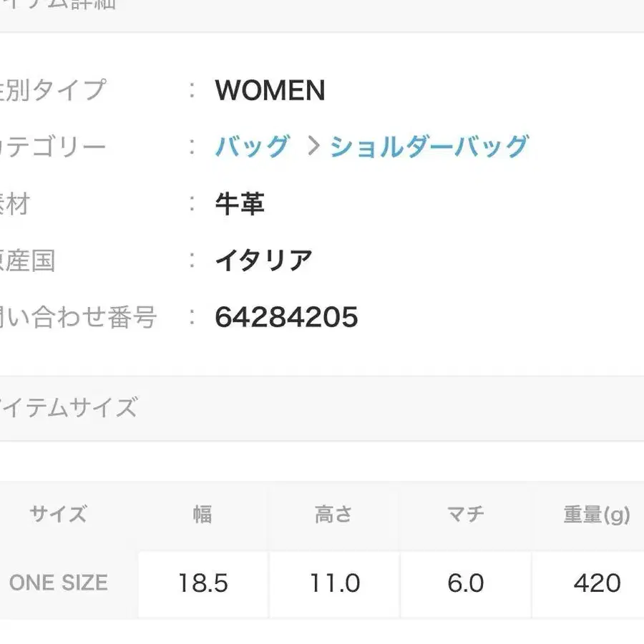The image size is (644, 644).
Task: Select the ONE SIZE row label
Action: 59,582
